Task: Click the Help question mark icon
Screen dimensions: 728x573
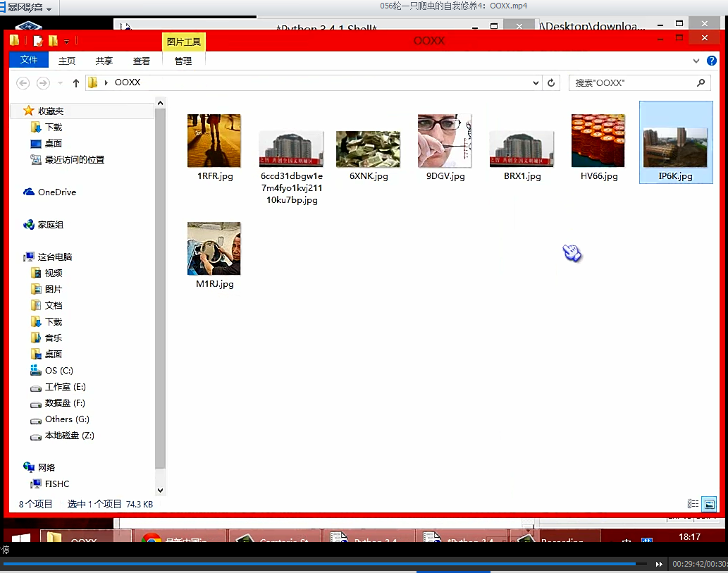Action: click(711, 61)
